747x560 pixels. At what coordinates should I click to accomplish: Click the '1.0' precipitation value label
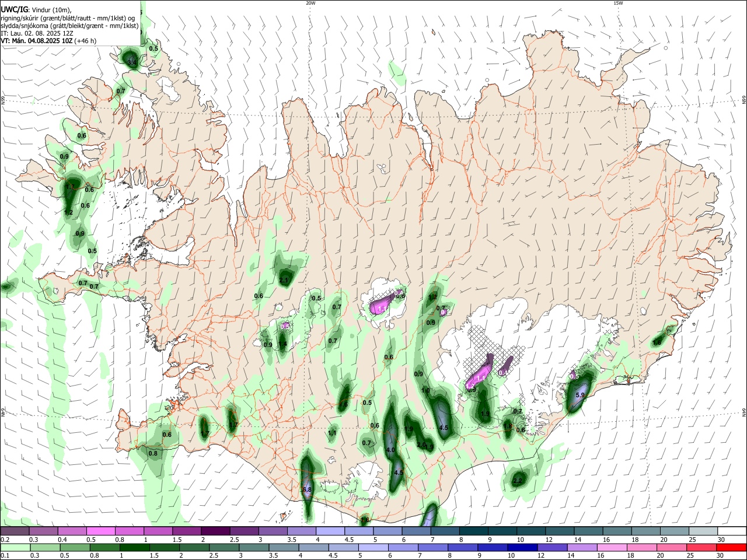(425, 391)
